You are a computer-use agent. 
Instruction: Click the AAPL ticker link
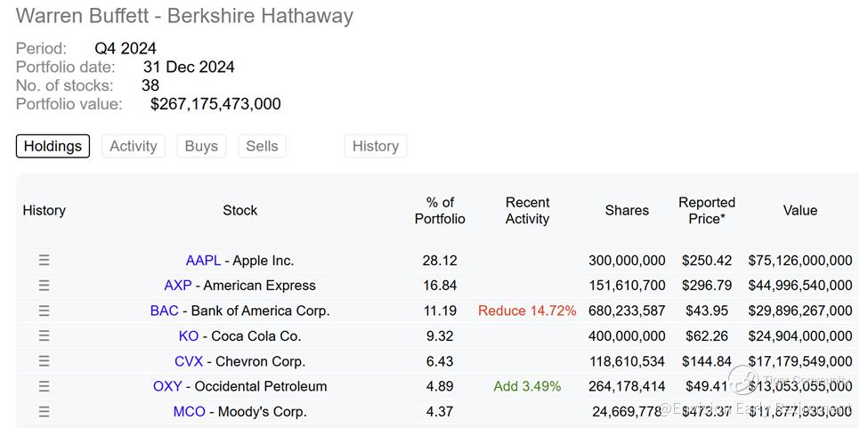203,261
